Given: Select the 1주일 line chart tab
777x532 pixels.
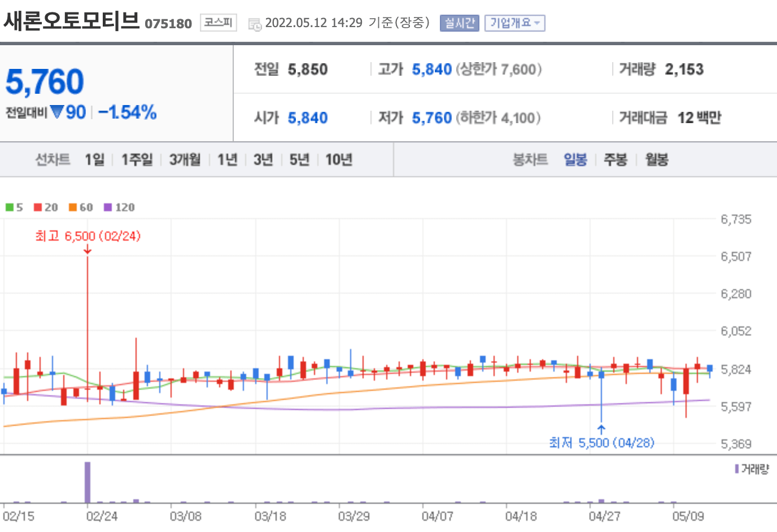Looking at the screenshot, I should (x=137, y=160).
